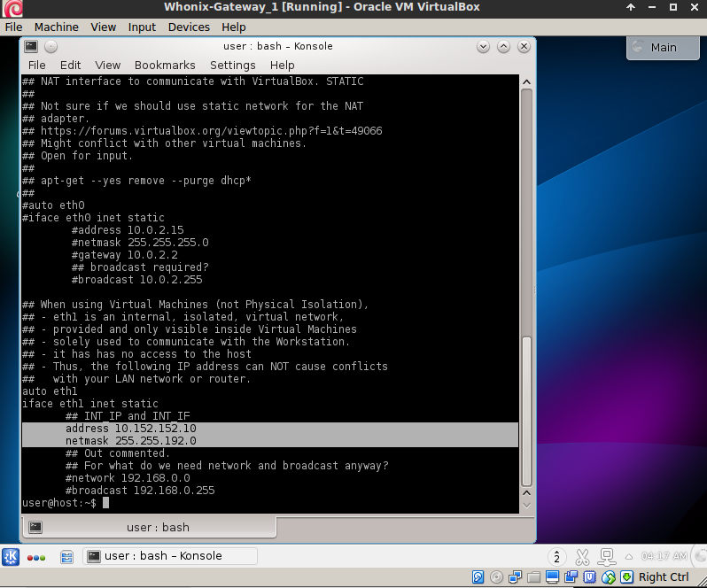Screen dimensions: 707x588
Task: Click terminal icon on the user : bash tab
Action: 35,527
